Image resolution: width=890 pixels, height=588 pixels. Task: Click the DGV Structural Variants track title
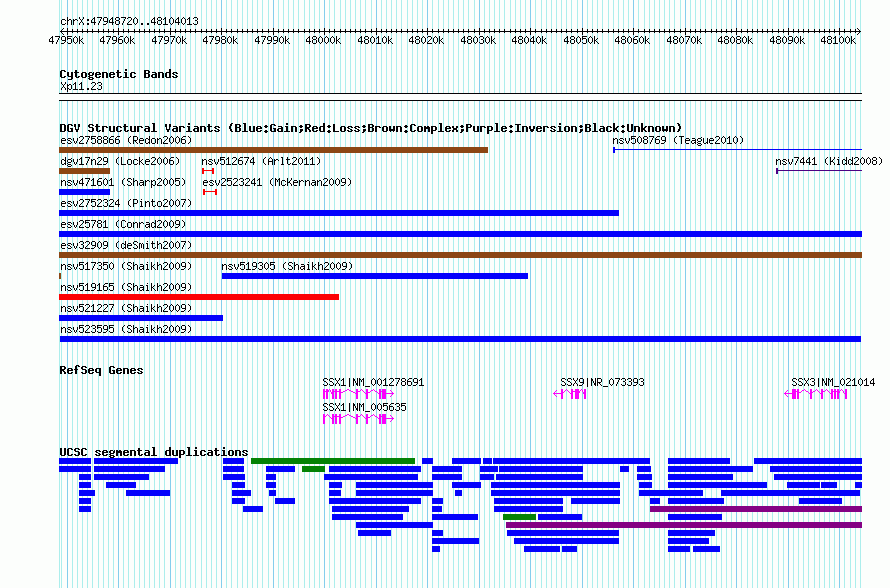pos(370,128)
